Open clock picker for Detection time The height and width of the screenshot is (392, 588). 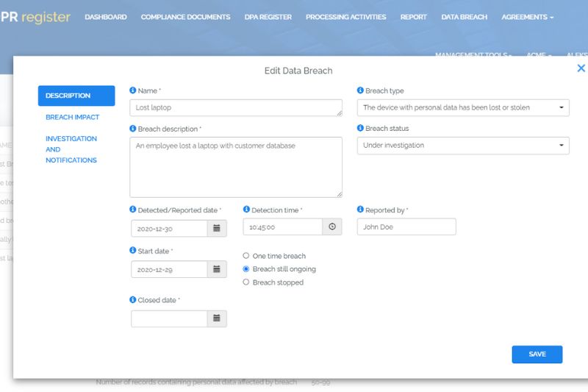pyautogui.click(x=332, y=227)
